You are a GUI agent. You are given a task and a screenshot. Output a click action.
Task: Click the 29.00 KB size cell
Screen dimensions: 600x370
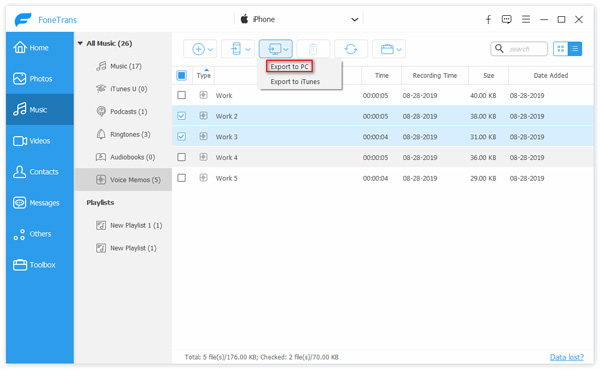coord(483,178)
